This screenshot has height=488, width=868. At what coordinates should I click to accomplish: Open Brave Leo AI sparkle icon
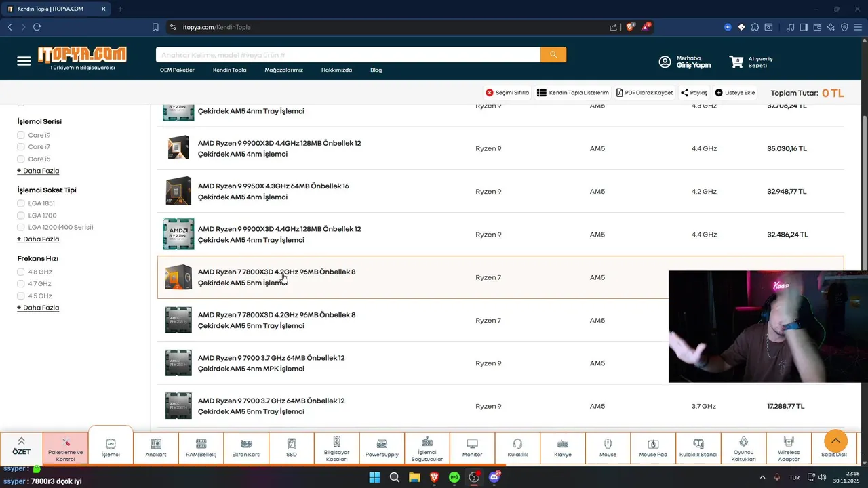[x=831, y=27]
